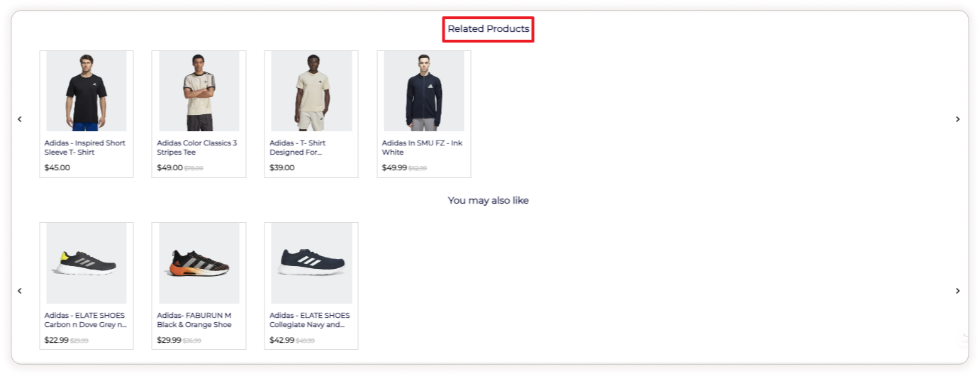
Task: Click the Adidas - Inspired Short Sleeve T-Shirt title
Action: pyautogui.click(x=84, y=148)
